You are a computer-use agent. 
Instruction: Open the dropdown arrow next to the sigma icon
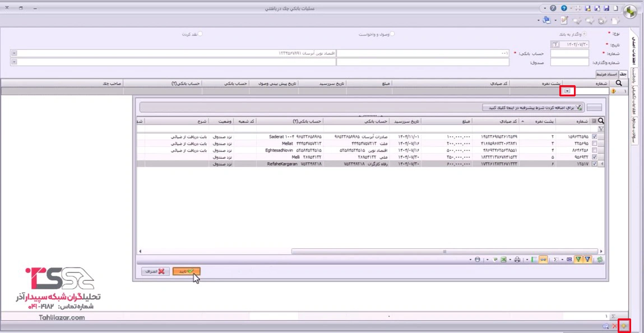pyautogui.click(x=562, y=260)
